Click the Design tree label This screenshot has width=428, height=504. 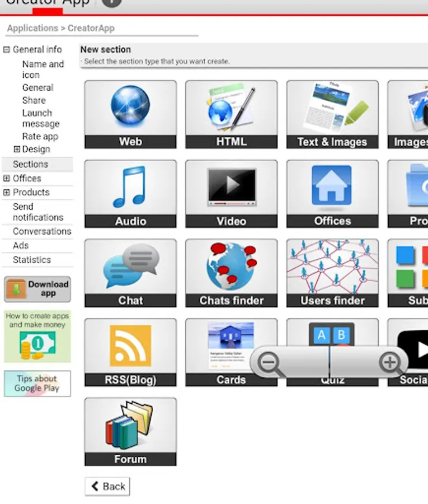pyautogui.click(x=36, y=149)
